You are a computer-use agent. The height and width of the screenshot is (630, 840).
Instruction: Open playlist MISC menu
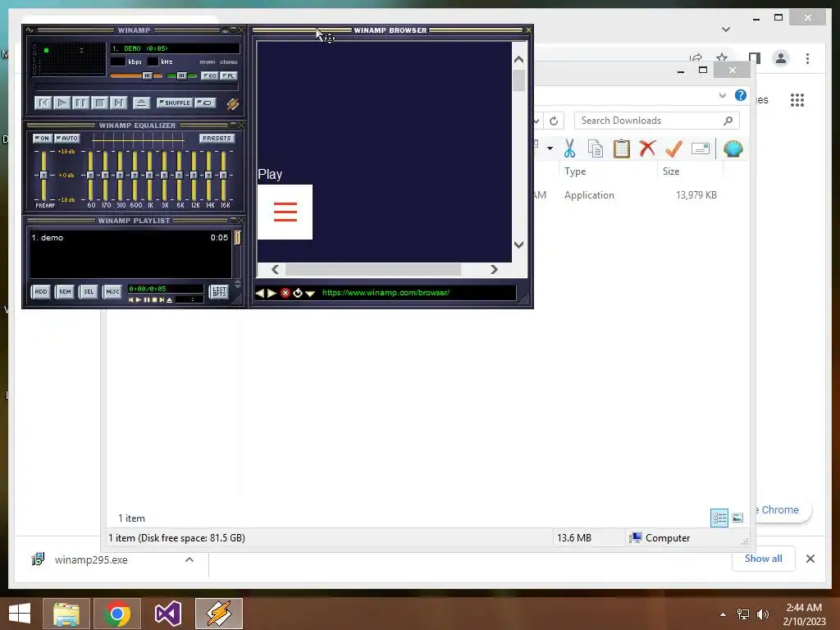pyautogui.click(x=112, y=291)
